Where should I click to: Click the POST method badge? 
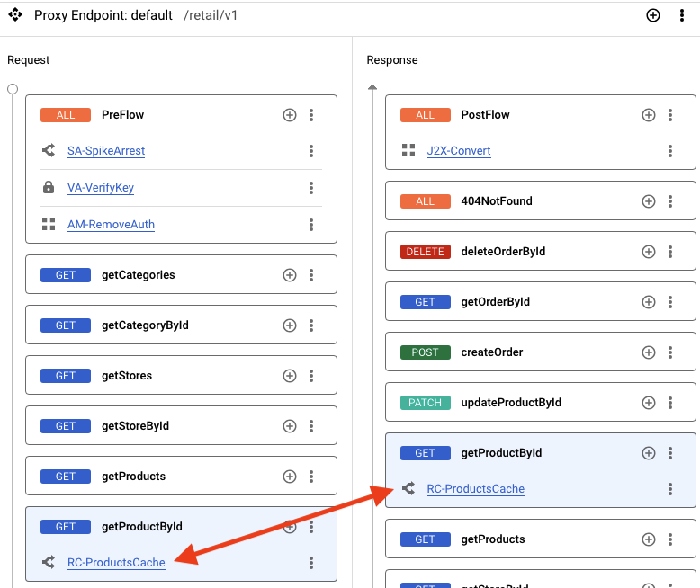(x=425, y=352)
